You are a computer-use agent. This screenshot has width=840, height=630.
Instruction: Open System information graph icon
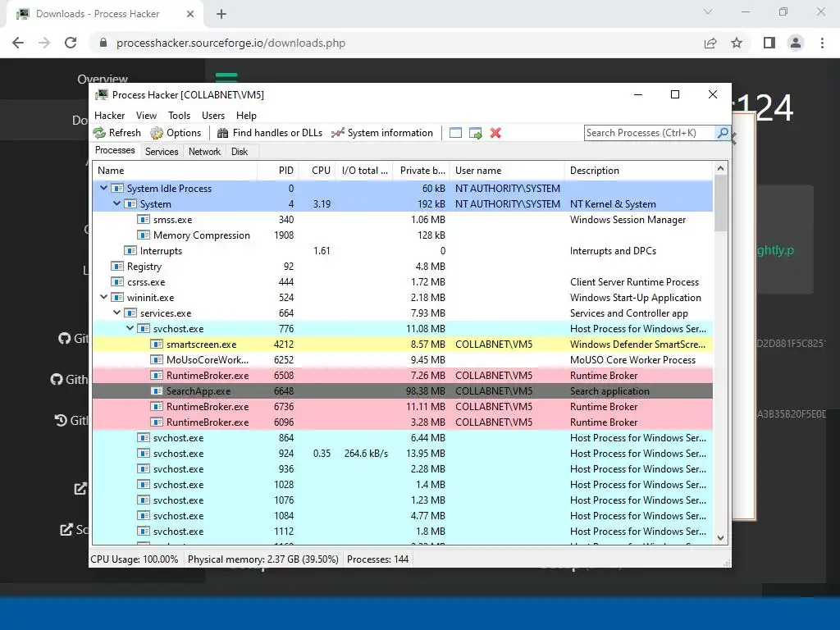[337, 133]
